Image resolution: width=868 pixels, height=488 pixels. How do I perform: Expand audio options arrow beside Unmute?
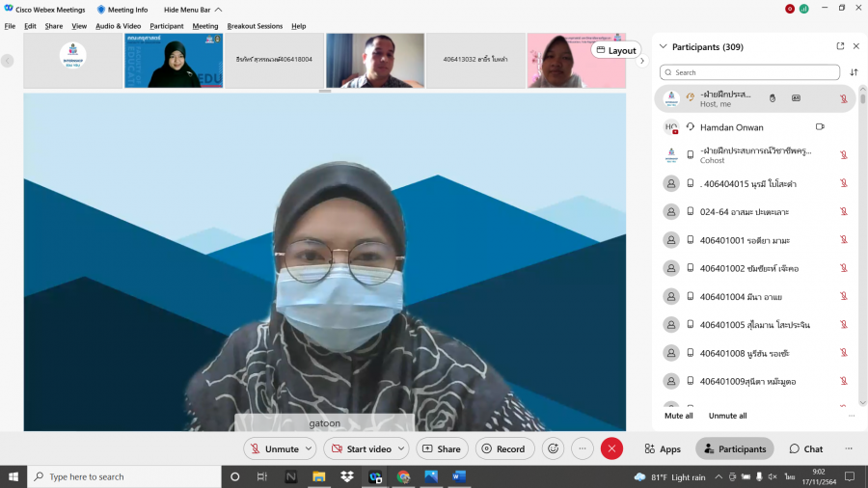coord(309,448)
